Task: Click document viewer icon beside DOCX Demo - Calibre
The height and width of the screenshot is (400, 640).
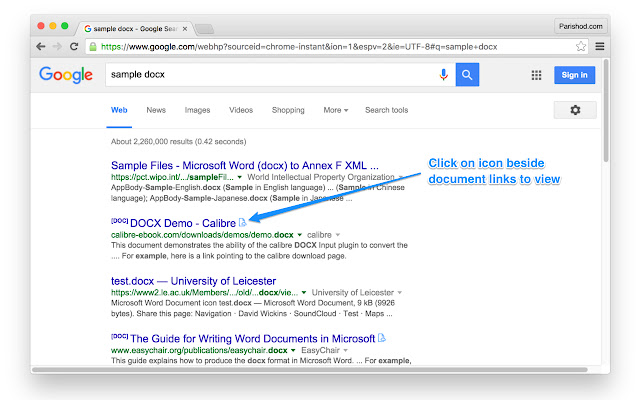Action: click(242, 222)
